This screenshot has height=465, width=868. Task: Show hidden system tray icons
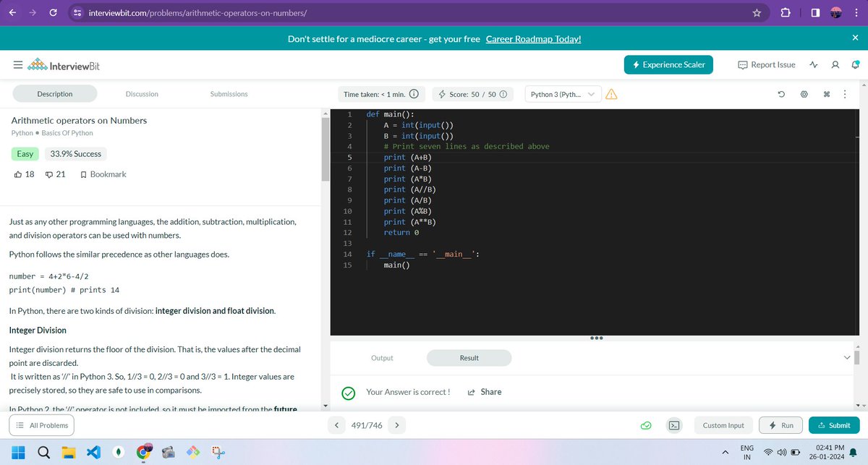(x=726, y=453)
